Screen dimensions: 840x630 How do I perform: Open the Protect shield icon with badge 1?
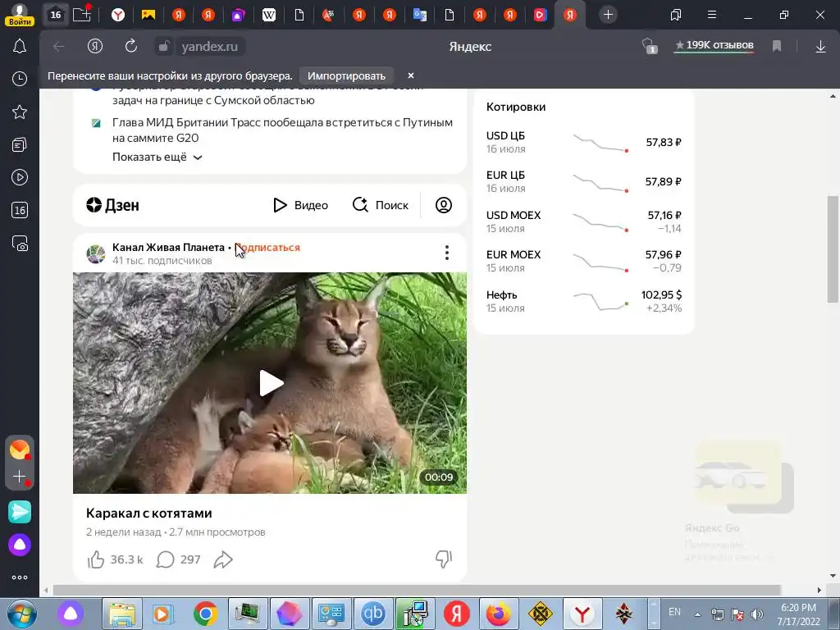tap(650, 47)
